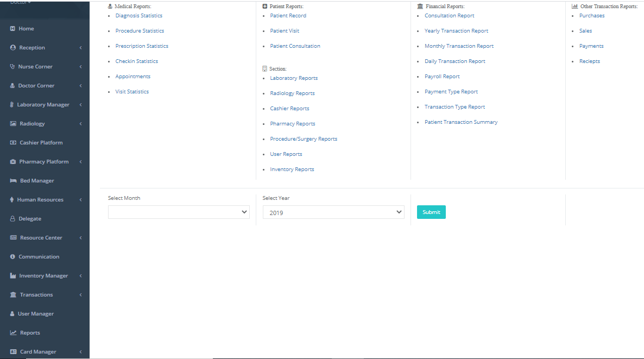Screen dimensions: 644x359
Task: Expand the Reception submenu chevron
Action: click(80, 48)
